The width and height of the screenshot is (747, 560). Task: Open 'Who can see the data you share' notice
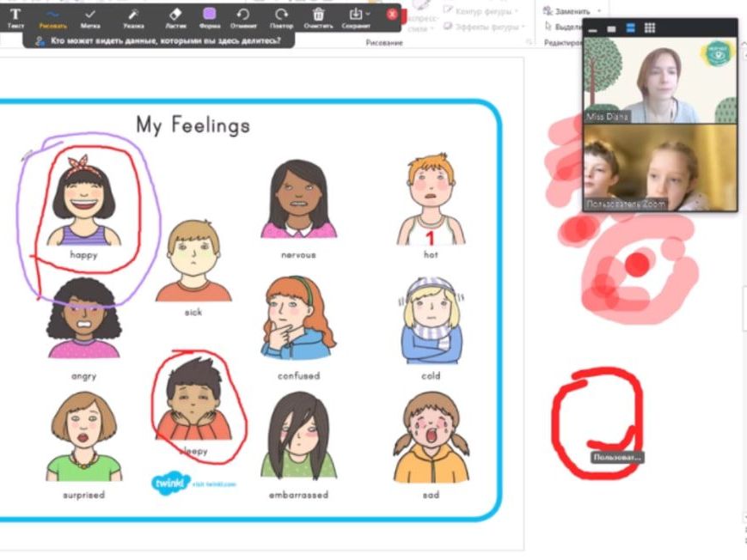[159, 41]
